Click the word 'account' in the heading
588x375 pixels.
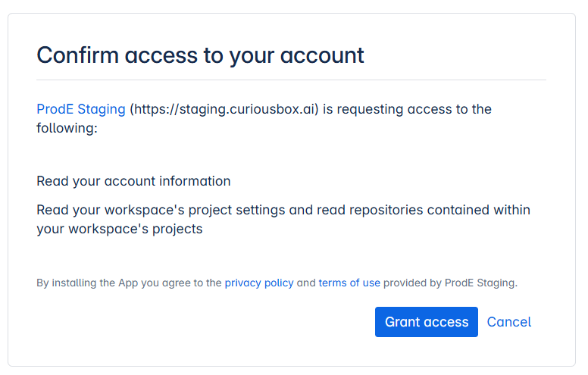point(322,55)
